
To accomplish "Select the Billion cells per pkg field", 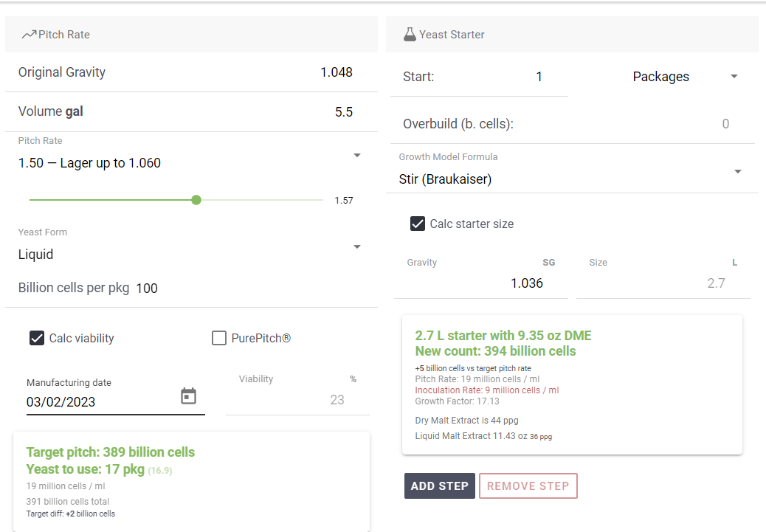I will 147,289.
